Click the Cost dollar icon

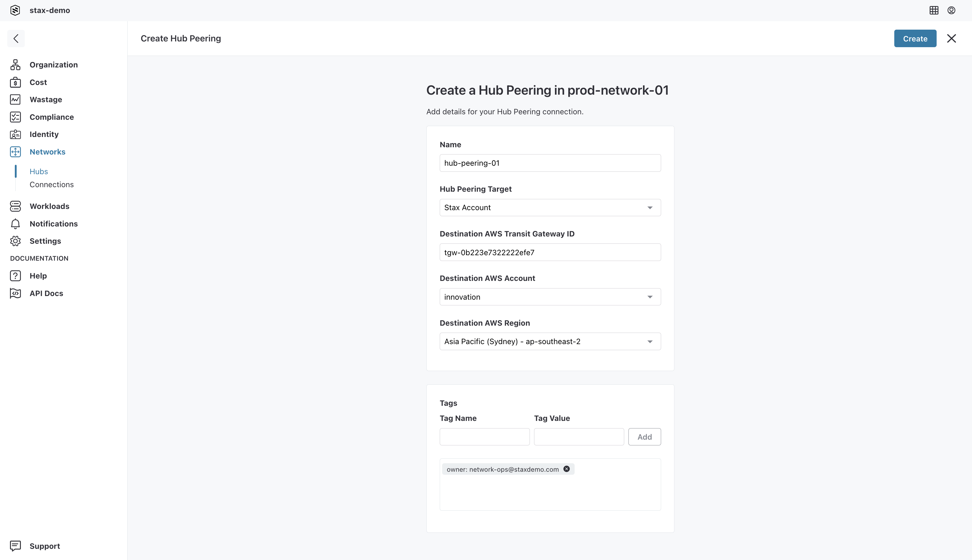pos(15,82)
